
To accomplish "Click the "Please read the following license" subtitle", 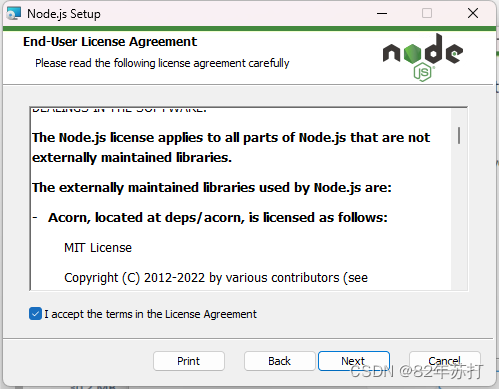I will coord(162,63).
